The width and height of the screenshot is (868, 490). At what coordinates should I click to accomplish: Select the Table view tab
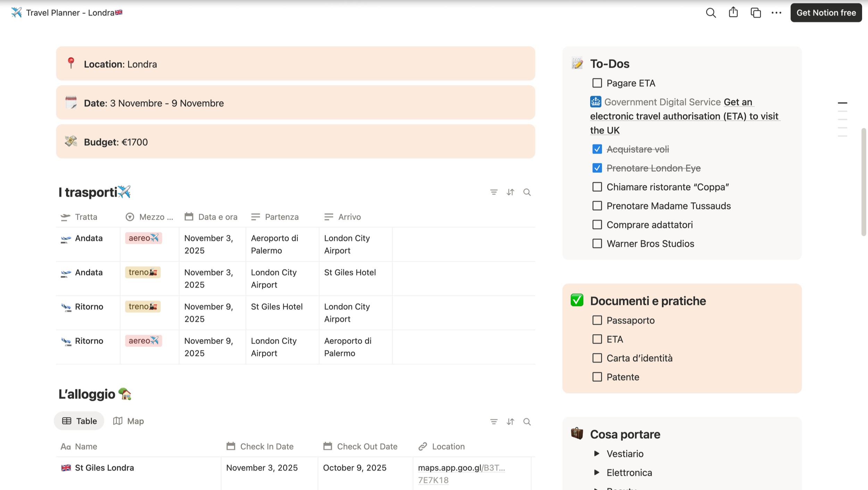(79, 421)
